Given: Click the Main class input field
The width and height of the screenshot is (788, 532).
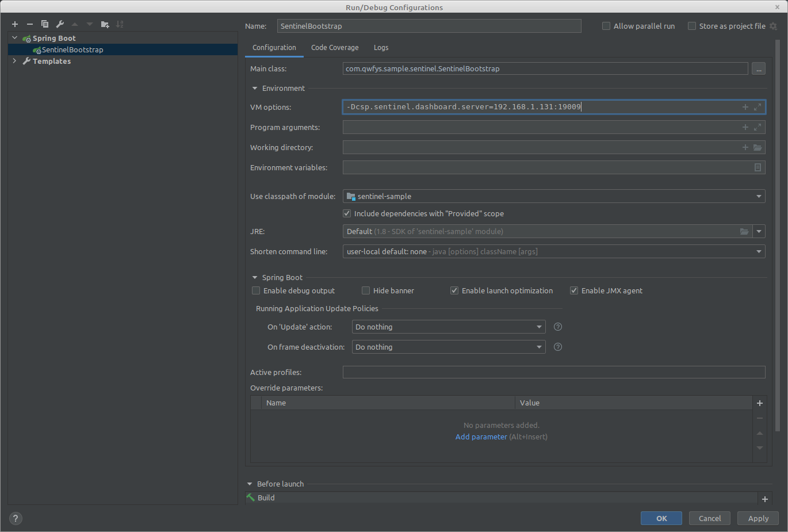Looking at the screenshot, I should [545, 68].
